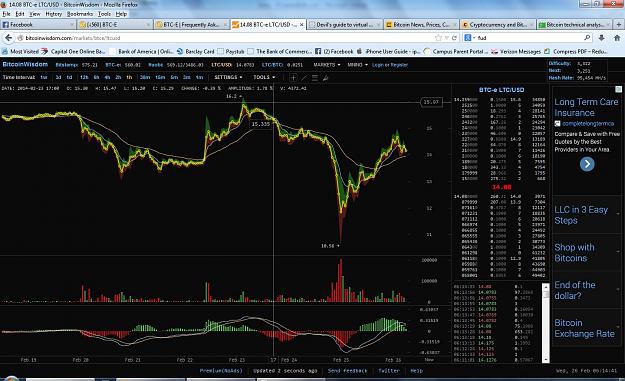Expand the MINING dropdown
The image size is (625, 381).
(357, 65)
